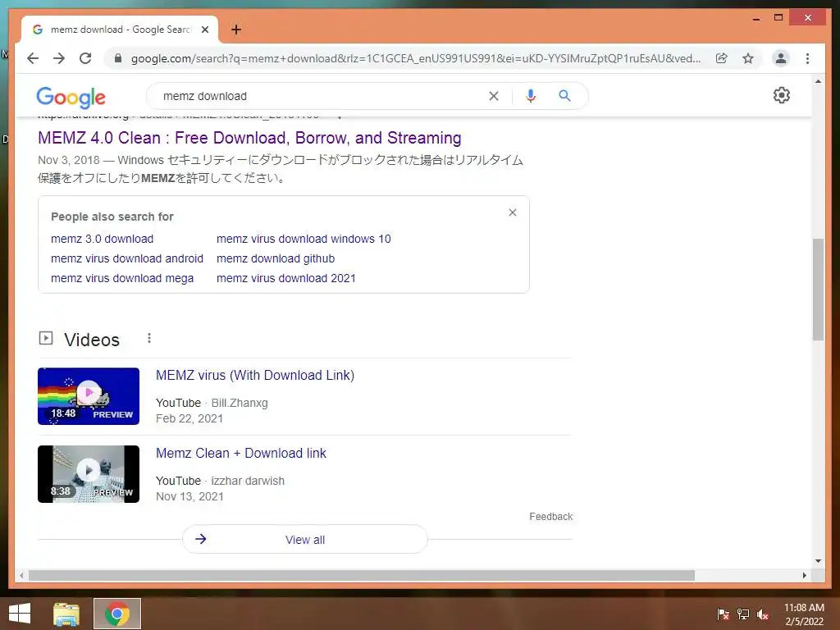Screen dimensions: 840x630
Task: Click the address bar URL
Action: [416, 58]
